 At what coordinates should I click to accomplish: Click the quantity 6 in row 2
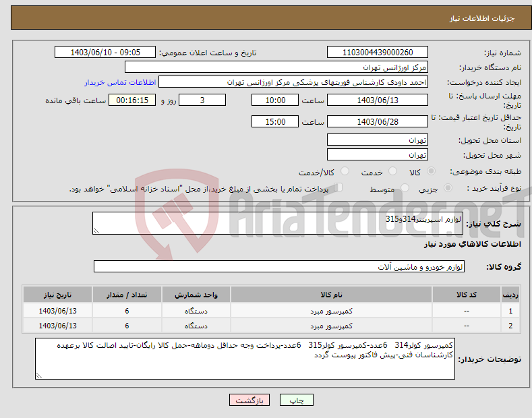(127, 326)
